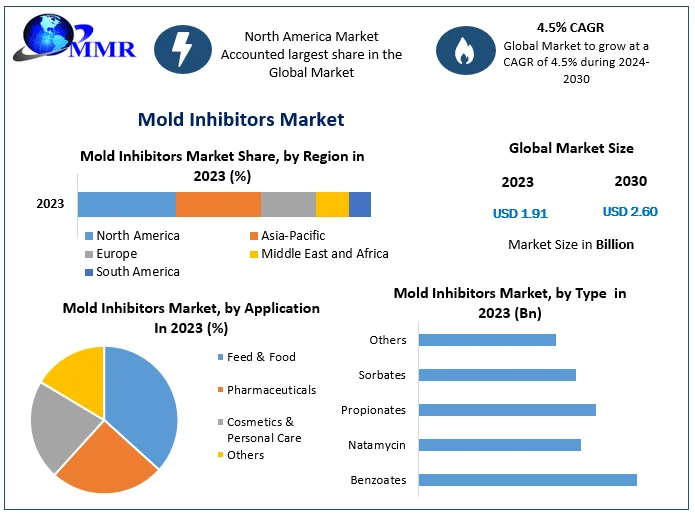Click the Pharmaceuticals legend marker
This screenshot has height=516, width=695.
click(219, 390)
